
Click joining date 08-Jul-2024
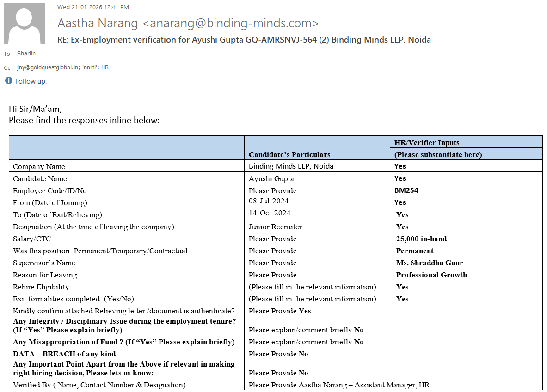(269, 202)
